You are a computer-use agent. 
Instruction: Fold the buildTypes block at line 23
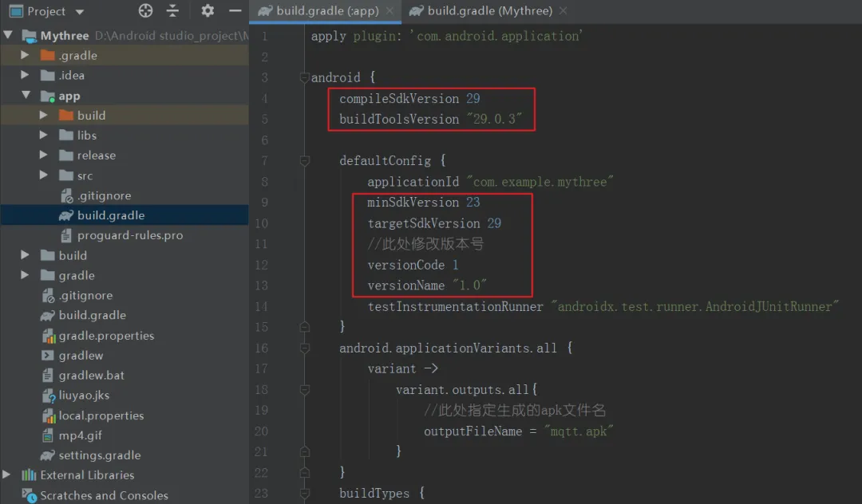point(305,493)
